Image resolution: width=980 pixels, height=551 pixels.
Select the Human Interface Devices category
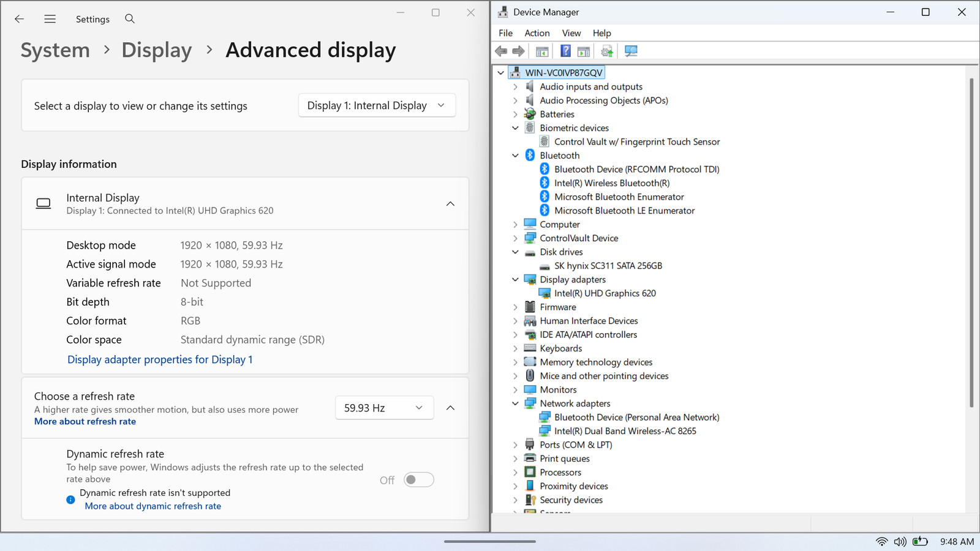pos(589,321)
